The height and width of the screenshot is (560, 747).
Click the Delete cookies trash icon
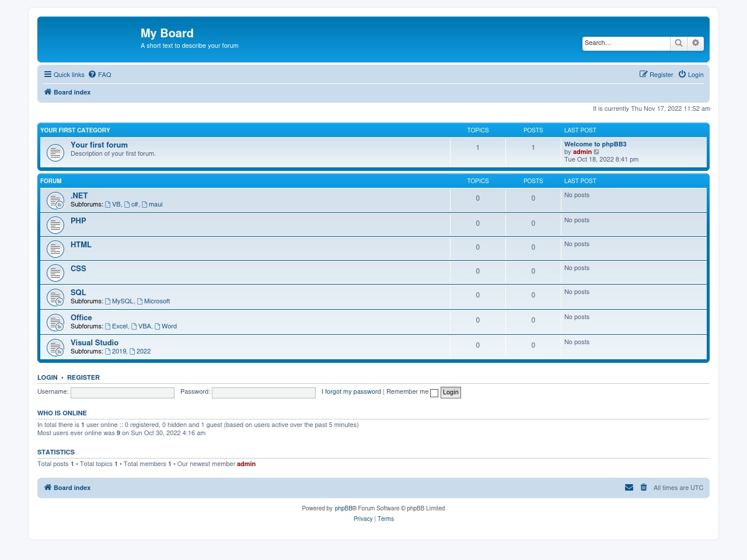pos(644,488)
